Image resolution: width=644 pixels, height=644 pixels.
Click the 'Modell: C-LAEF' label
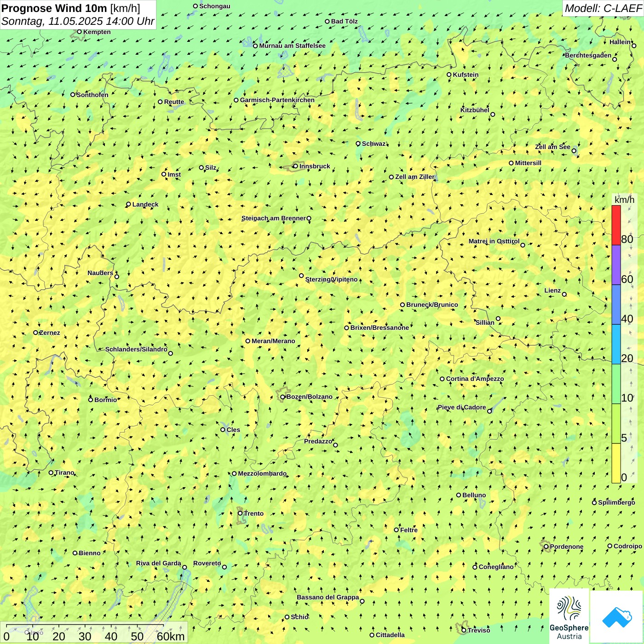(x=603, y=8)
